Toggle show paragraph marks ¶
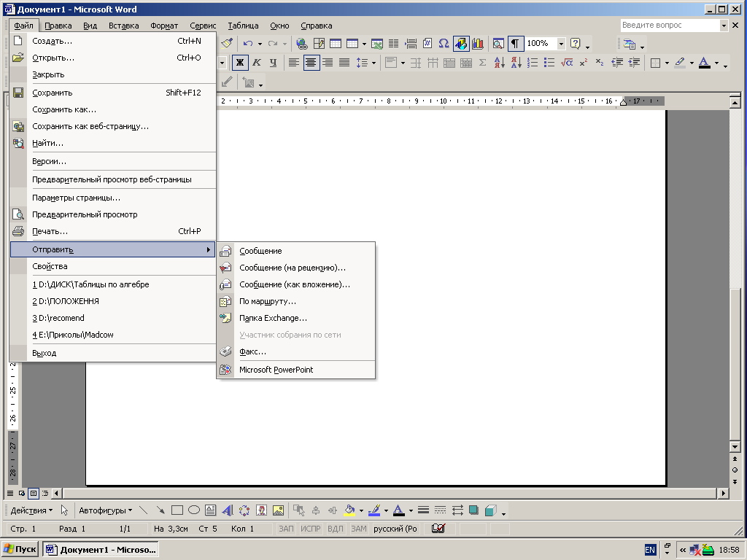This screenshot has width=747, height=560. [516, 44]
